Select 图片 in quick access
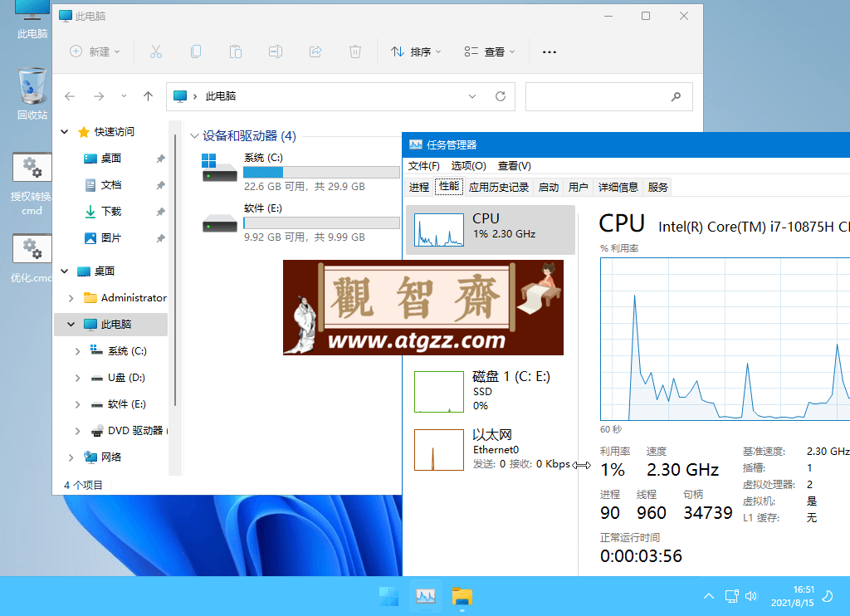 click(x=110, y=238)
